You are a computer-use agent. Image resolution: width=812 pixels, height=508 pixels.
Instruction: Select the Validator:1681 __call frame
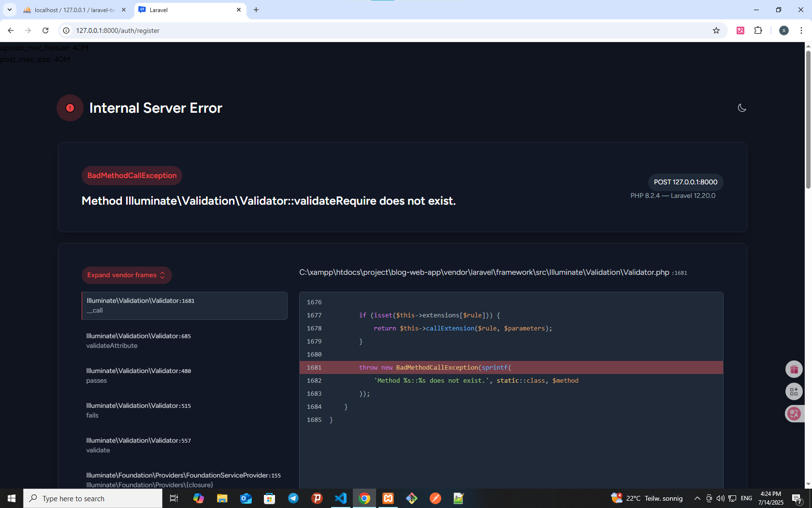[184, 305]
